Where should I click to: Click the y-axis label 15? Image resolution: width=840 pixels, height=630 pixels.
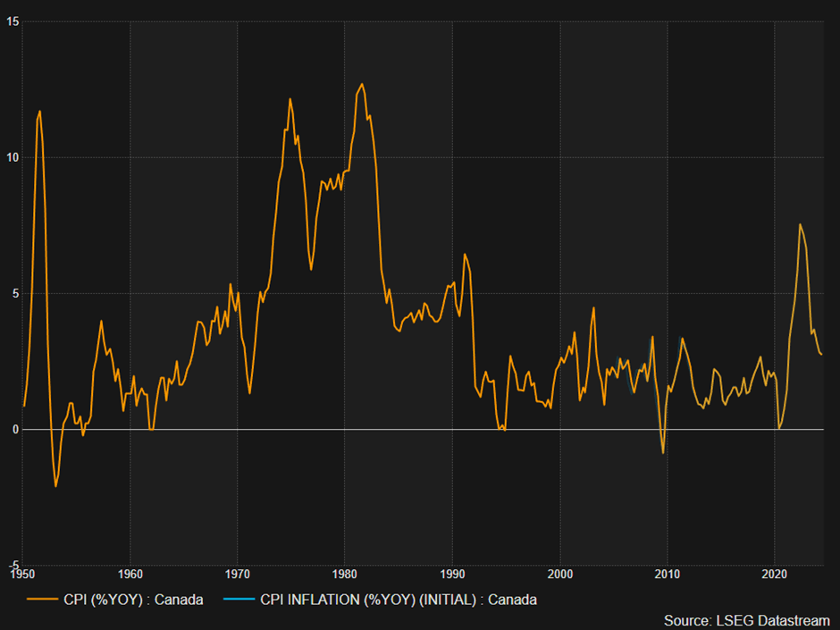13,21
